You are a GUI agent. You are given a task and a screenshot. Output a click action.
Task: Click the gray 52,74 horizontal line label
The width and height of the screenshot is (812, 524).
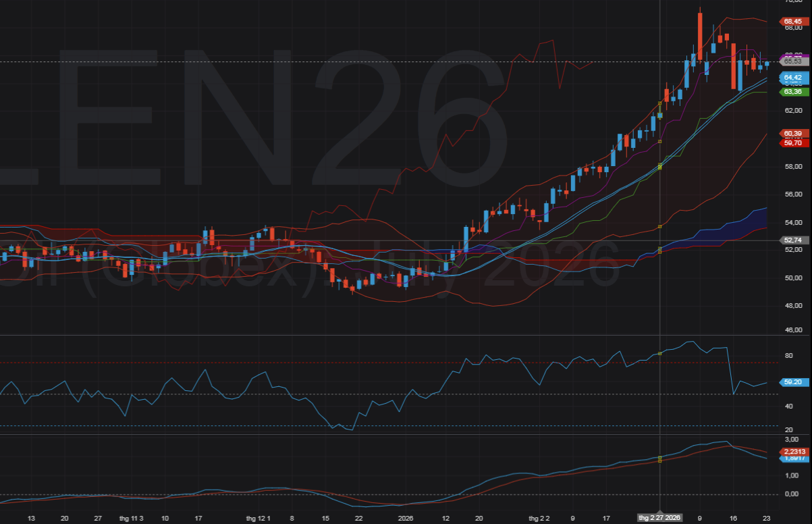(792, 240)
